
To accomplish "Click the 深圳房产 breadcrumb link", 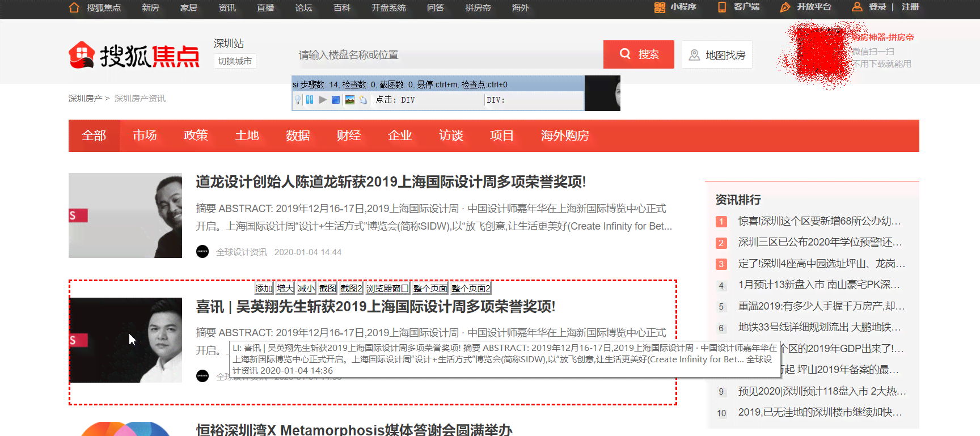I will point(86,98).
